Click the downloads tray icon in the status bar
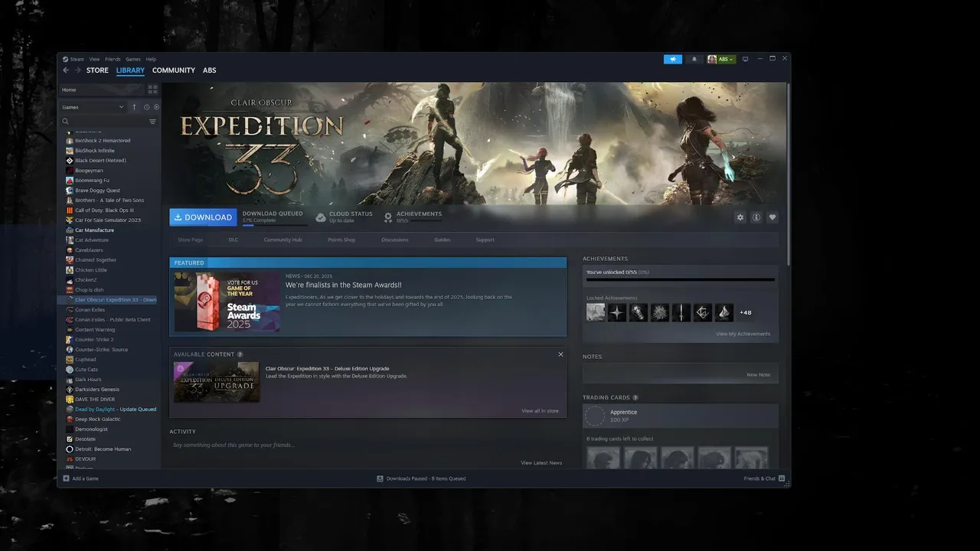 pyautogui.click(x=380, y=478)
